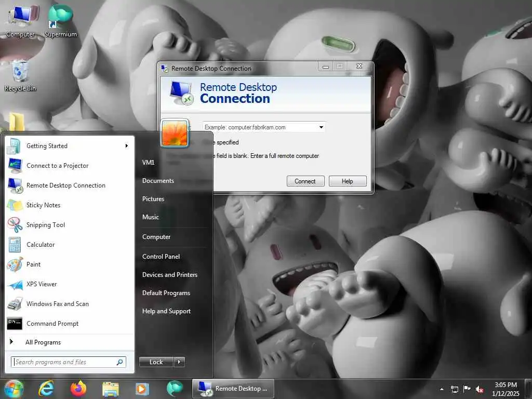Open Devices and Printers
This screenshot has height=399, width=532.
click(170, 275)
